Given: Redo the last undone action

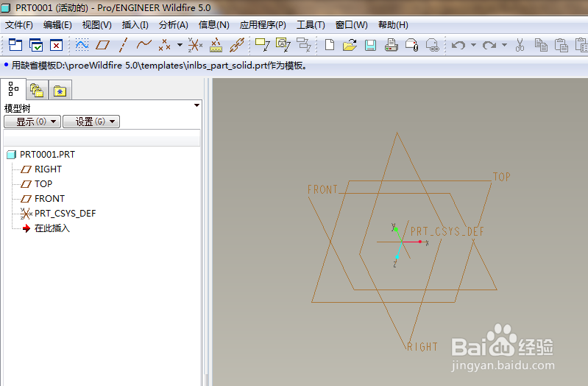Looking at the screenshot, I should (x=489, y=46).
